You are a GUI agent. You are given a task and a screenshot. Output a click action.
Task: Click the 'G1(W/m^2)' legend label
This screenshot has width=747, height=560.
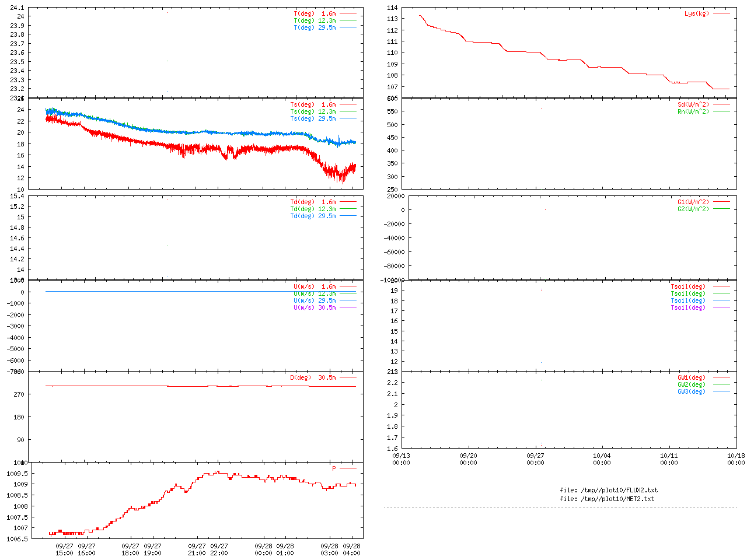click(x=693, y=202)
